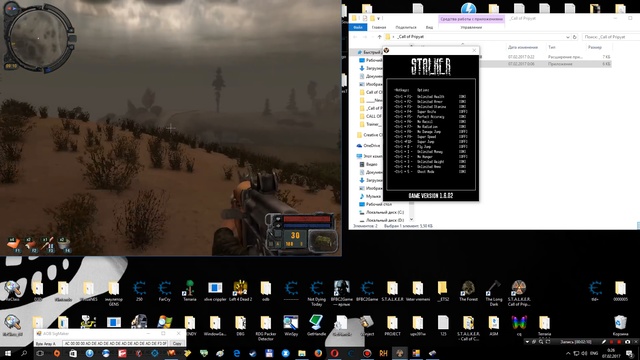
Task: Click the _Call of Pripyat address bar path
Action: coord(410,37)
